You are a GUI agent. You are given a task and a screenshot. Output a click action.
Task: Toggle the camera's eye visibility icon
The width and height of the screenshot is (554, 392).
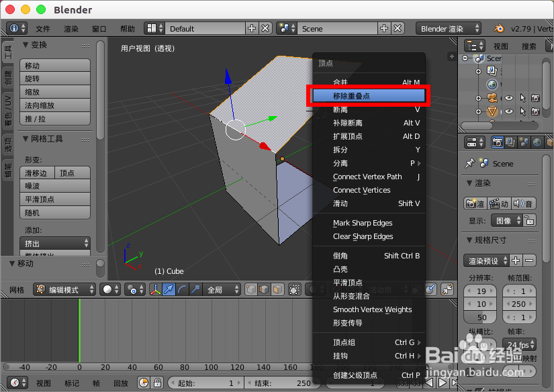[x=509, y=99]
